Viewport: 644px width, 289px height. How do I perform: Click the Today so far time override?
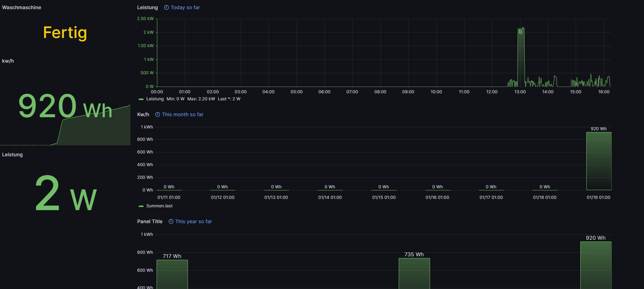click(x=185, y=7)
